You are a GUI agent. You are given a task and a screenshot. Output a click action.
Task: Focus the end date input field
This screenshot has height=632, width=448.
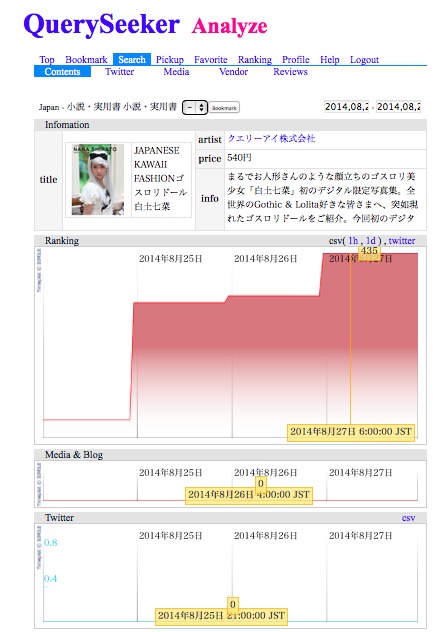pos(398,106)
